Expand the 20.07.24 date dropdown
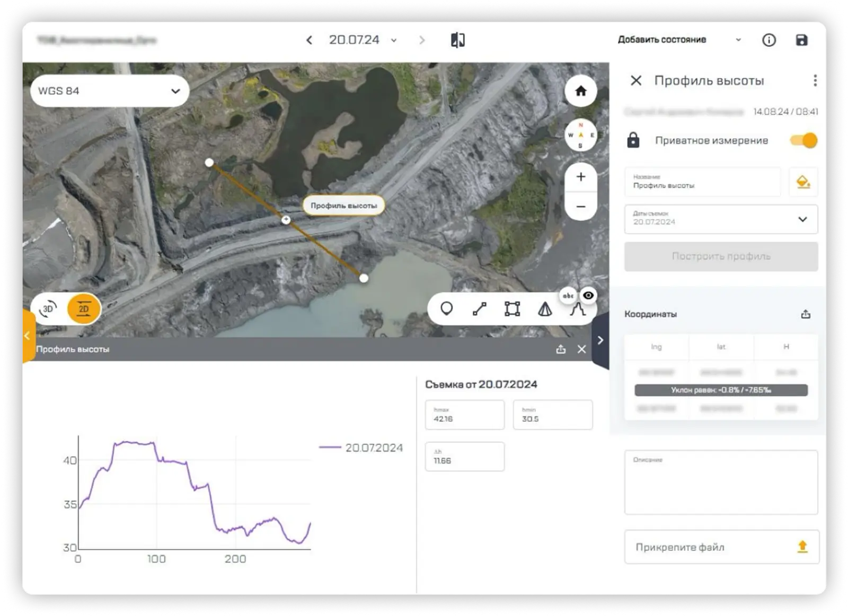848x616 pixels. coord(394,40)
